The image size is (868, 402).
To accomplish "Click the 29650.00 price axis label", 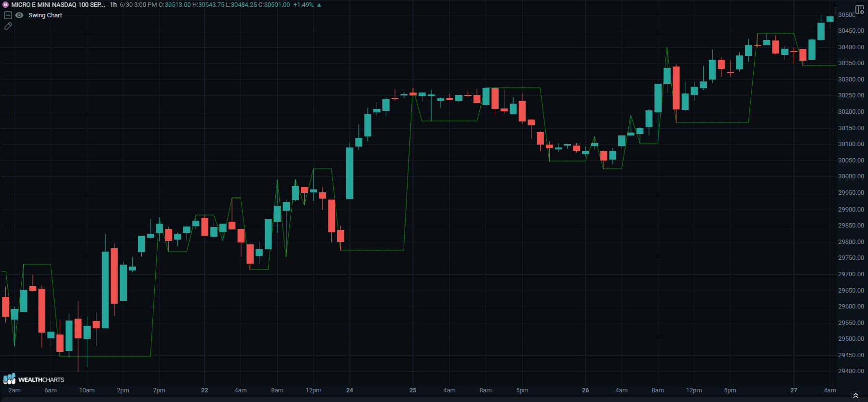I will tap(851, 291).
